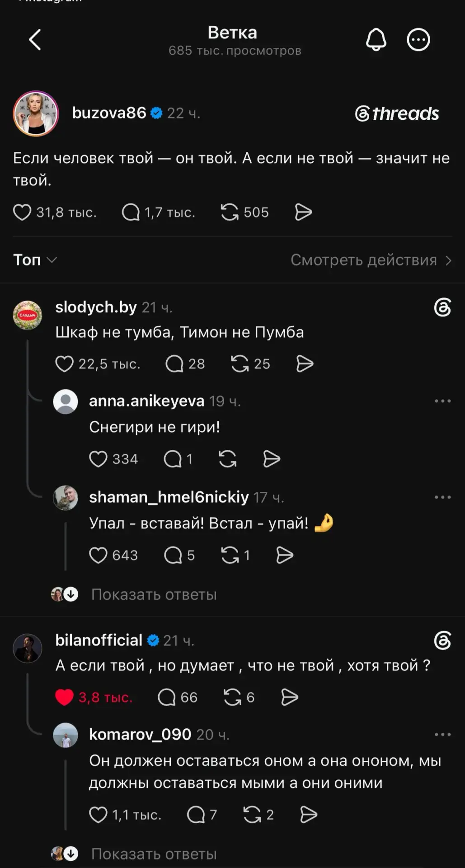Image resolution: width=465 pixels, height=868 pixels.
Task: Like the buzova86 post with 31,8 тыс. likes
Action: pos(22,212)
